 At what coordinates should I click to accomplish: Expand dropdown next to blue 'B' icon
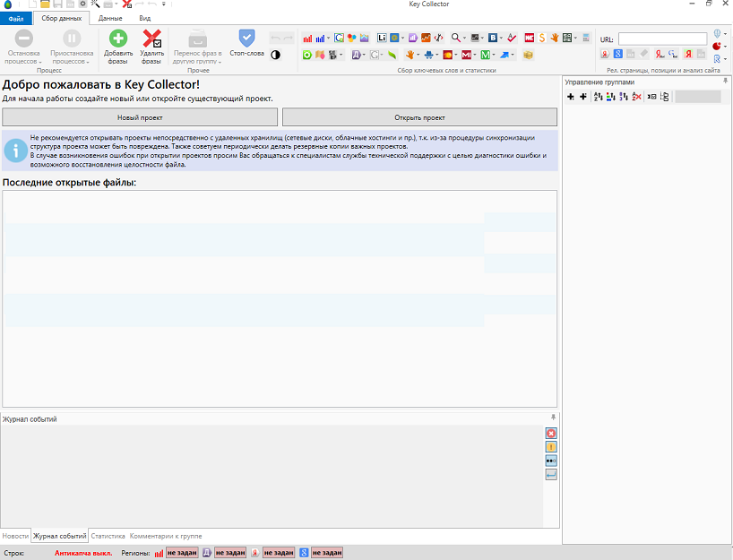[x=501, y=39]
